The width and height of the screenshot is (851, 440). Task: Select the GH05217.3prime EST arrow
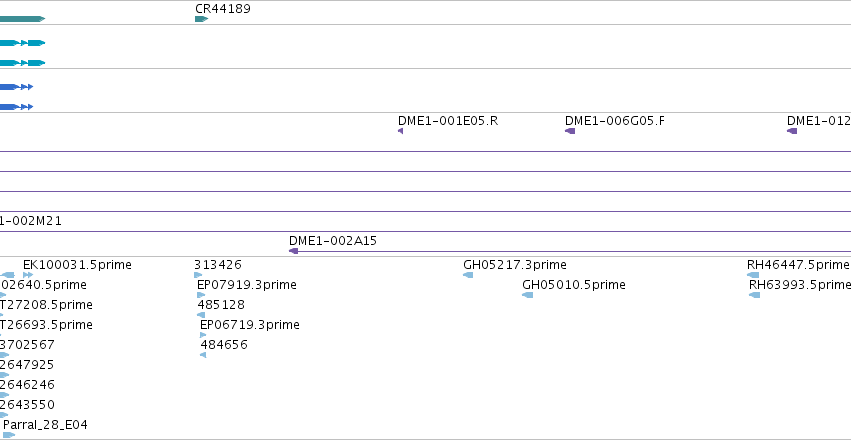point(468,275)
